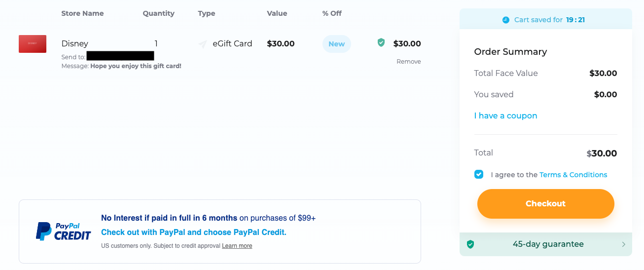Image resolution: width=644 pixels, height=270 pixels.
Task: Uncheck the Terms & Conditions agreement checkbox
Action: 479,174
